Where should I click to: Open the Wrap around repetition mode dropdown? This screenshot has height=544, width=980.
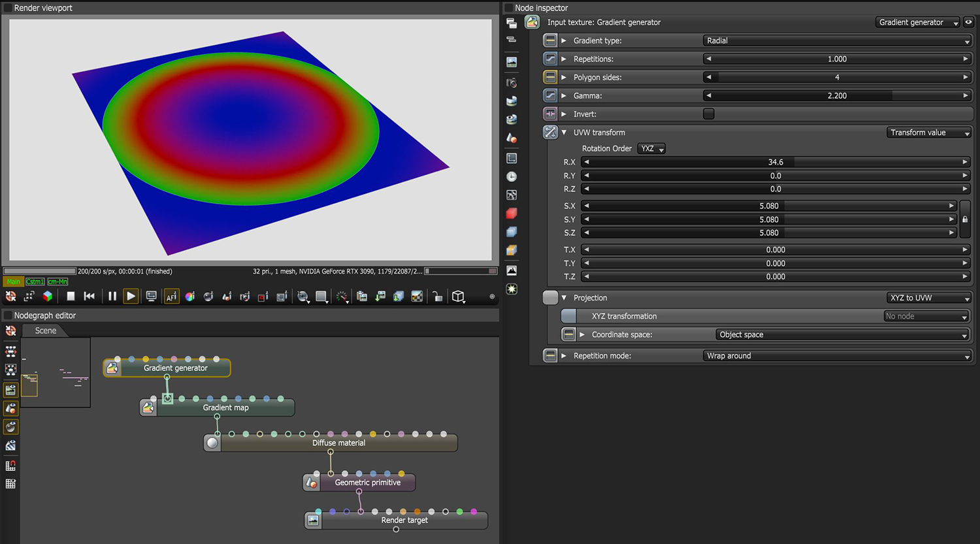click(x=837, y=356)
